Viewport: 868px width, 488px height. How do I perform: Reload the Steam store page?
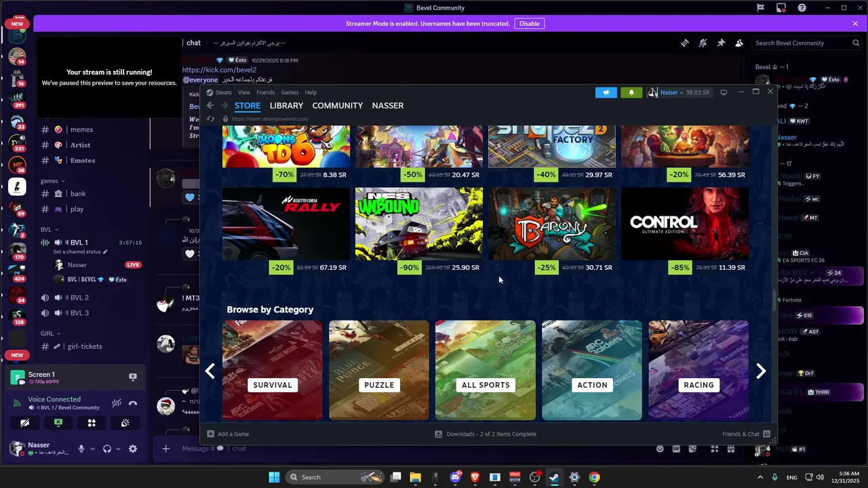point(211,119)
